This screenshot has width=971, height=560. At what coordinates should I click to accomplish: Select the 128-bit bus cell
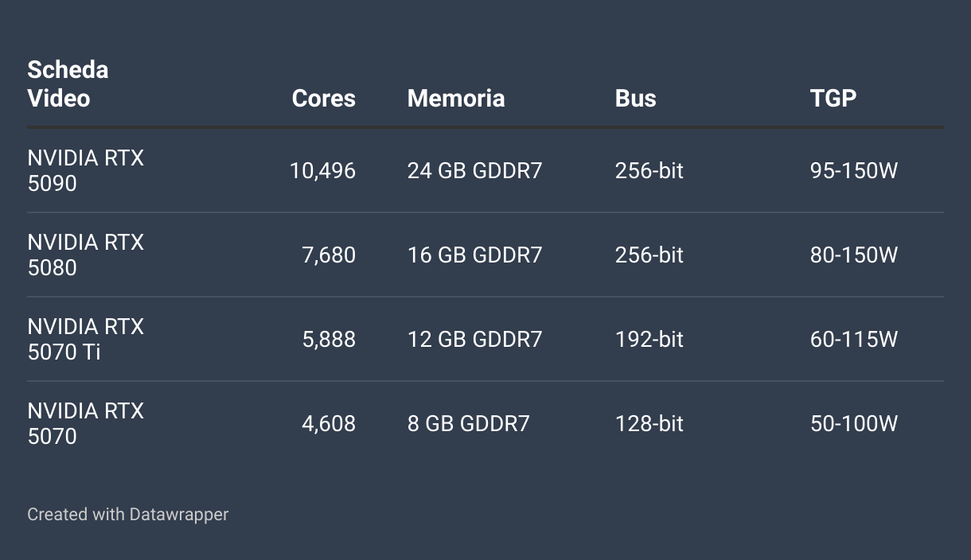pyautogui.click(x=649, y=423)
